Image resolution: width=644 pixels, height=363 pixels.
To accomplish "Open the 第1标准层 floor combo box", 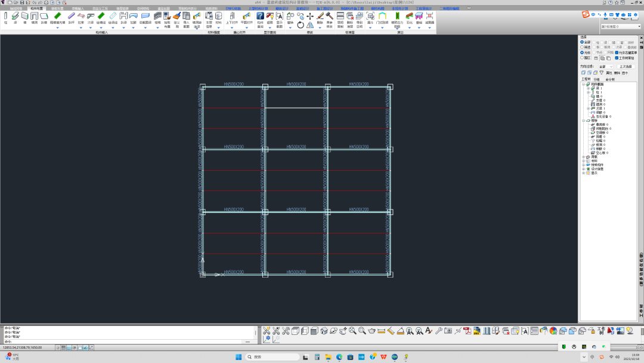I will (x=621, y=27).
